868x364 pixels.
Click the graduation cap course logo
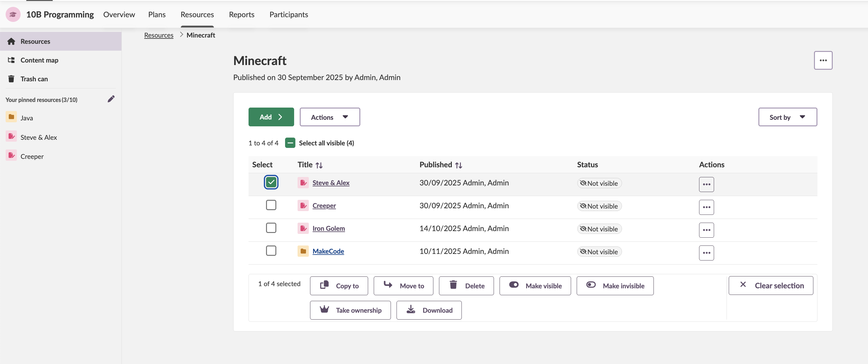[13, 14]
